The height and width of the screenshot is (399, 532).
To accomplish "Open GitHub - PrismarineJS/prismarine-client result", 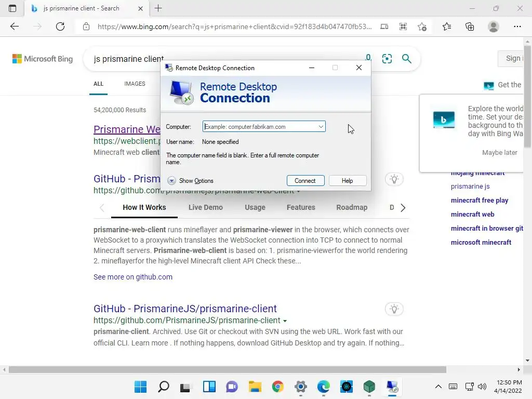I will pyautogui.click(x=185, y=309).
